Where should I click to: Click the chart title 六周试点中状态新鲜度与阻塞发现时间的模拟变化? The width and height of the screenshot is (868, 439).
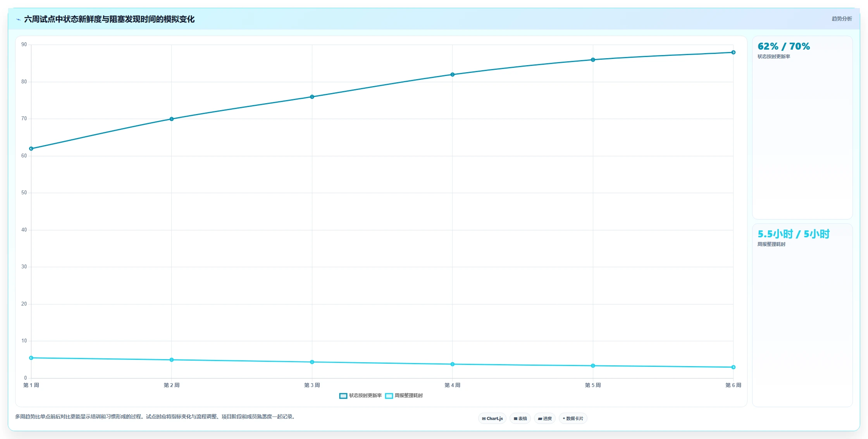tap(109, 19)
